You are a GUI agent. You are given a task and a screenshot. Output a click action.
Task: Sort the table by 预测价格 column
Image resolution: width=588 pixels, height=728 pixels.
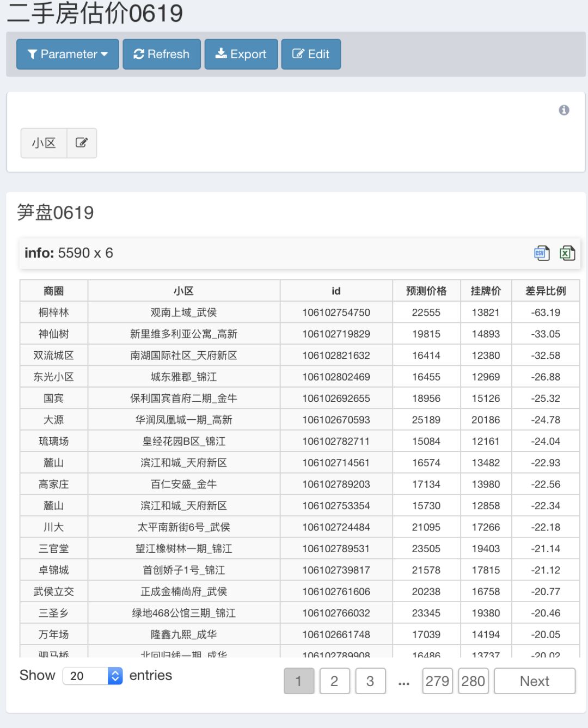[427, 290]
